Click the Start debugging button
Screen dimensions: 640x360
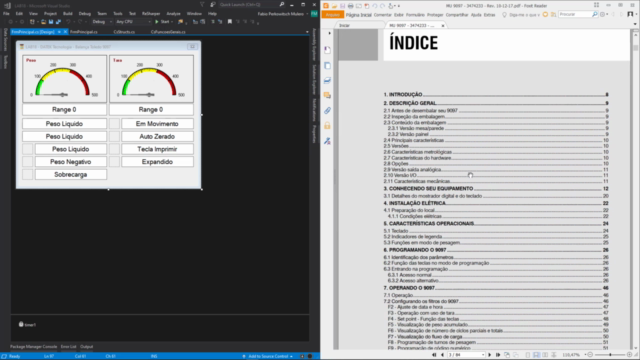(162, 22)
